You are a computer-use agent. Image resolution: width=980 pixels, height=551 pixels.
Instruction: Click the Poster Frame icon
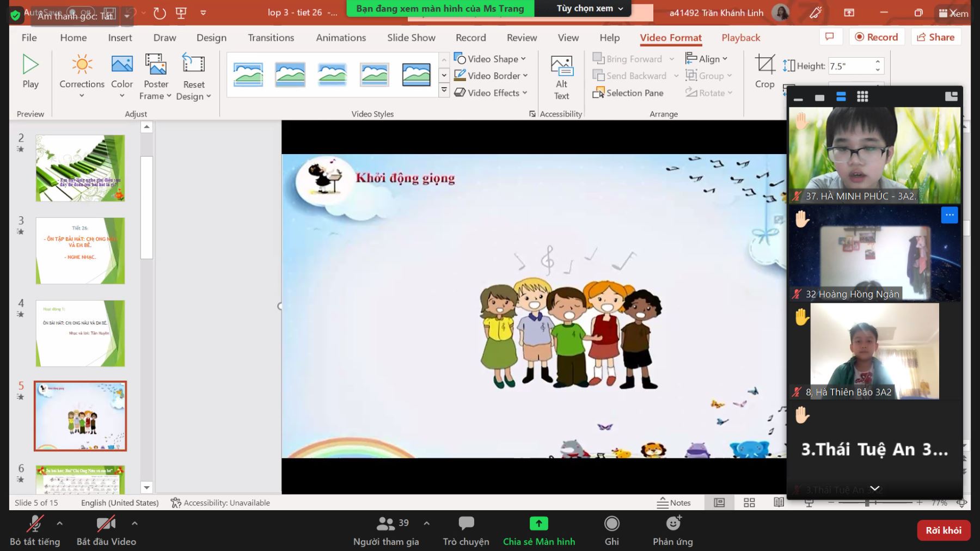point(156,65)
